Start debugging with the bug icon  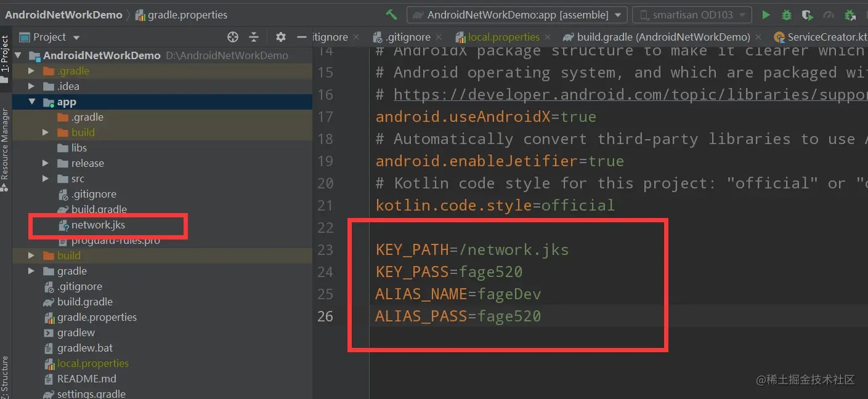[x=787, y=15]
